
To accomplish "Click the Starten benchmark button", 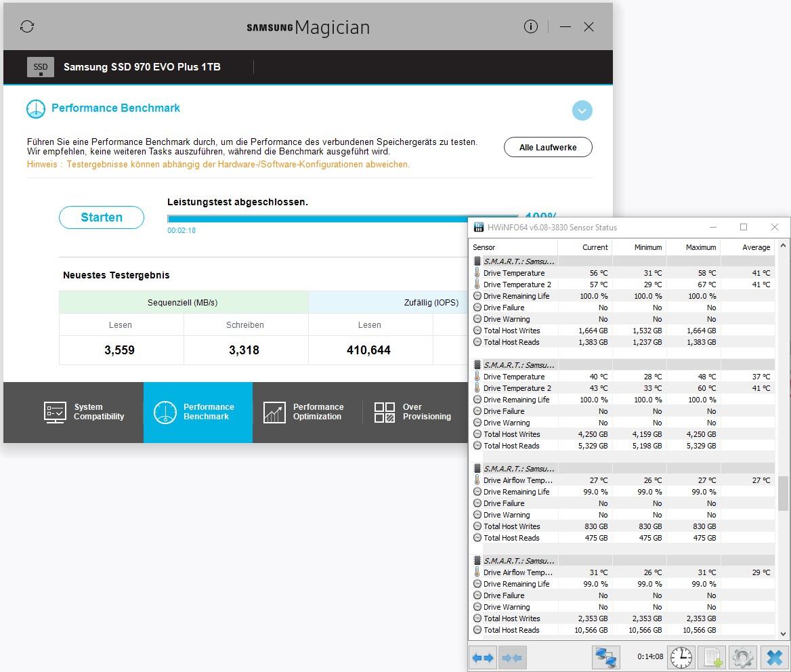I will click(x=102, y=217).
